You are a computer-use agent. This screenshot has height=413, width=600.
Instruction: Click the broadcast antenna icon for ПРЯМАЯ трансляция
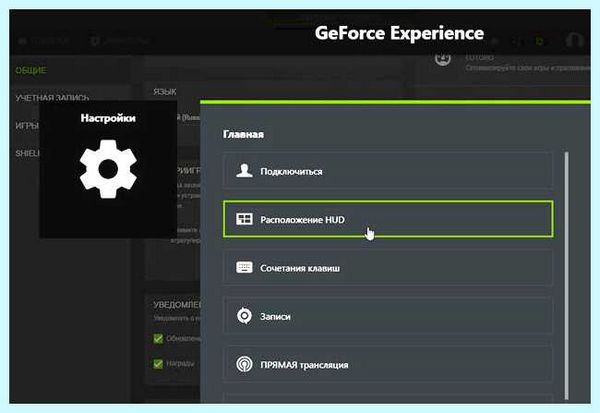(244, 364)
